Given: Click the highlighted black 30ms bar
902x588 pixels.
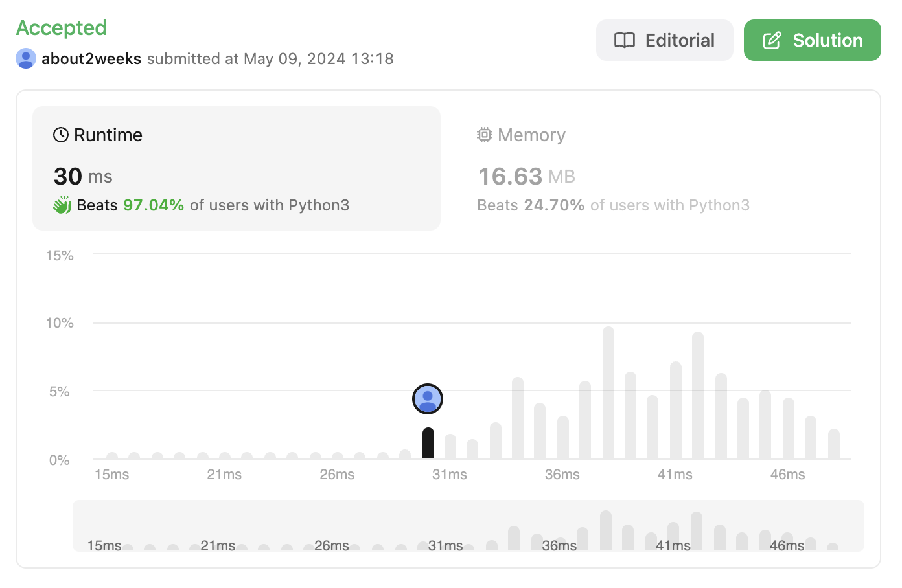Looking at the screenshot, I should pos(428,444).
